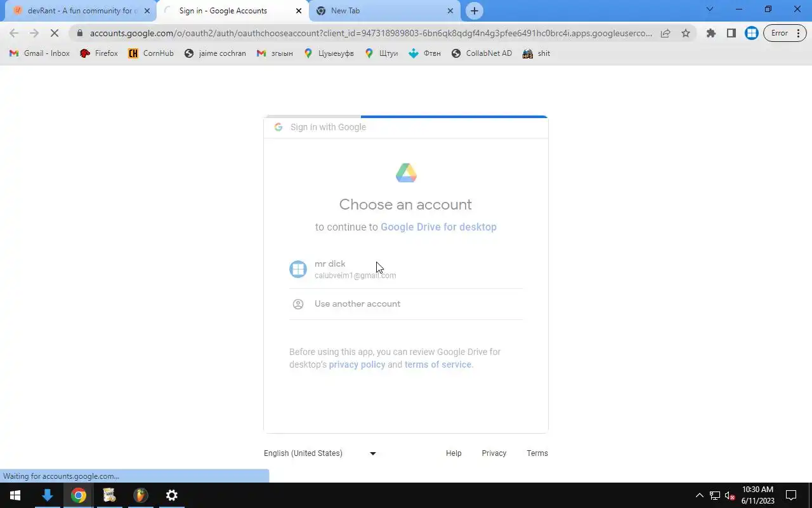The width and height of the screenshot is (812, 508).
Task: Toggle the browser side panel
Action: [x=731, y=33]
